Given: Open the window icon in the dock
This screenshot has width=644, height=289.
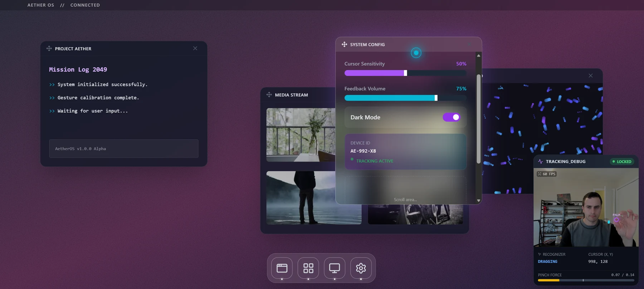Looking at the screenshot, I should [x=282, y=268].
